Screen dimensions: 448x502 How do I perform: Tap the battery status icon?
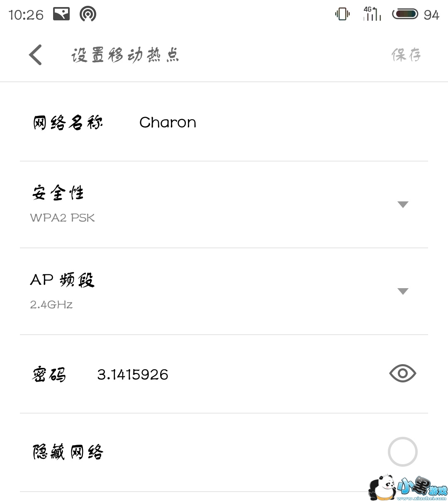405,15
